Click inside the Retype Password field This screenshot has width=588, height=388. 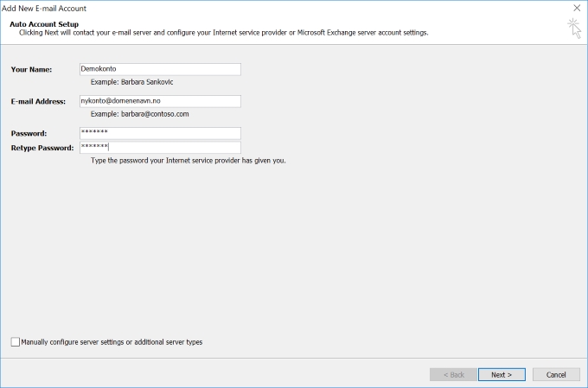pyautogui.click(x=160, y=147)
